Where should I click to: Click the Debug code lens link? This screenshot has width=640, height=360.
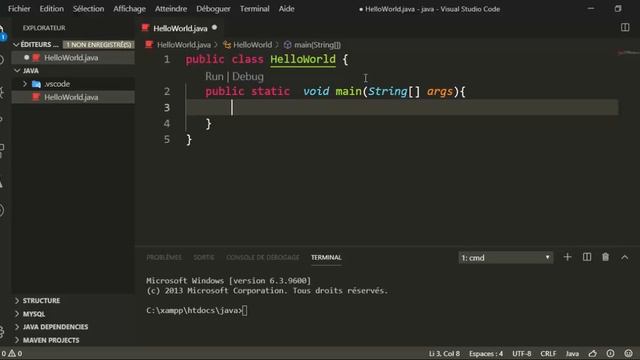click(248, 76)
